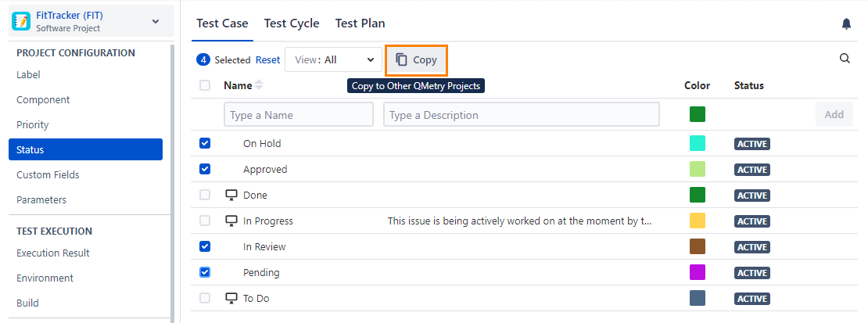Click the notification bell icon

(x=846, y=23)
